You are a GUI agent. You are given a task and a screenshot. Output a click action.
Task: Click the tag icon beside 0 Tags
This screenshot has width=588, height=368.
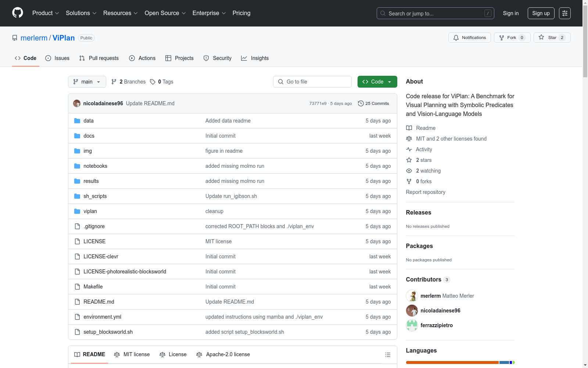pyautogui.click(x=153, y=82)
